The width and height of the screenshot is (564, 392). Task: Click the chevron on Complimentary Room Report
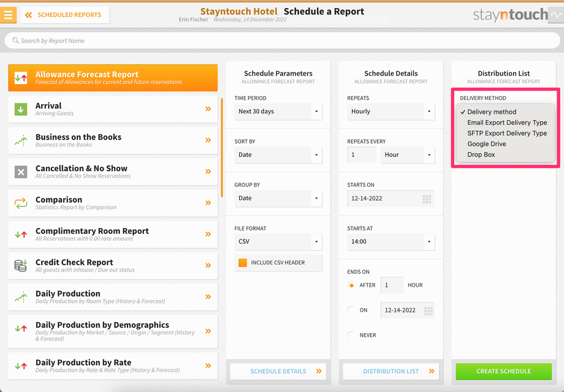pos(208,234)
